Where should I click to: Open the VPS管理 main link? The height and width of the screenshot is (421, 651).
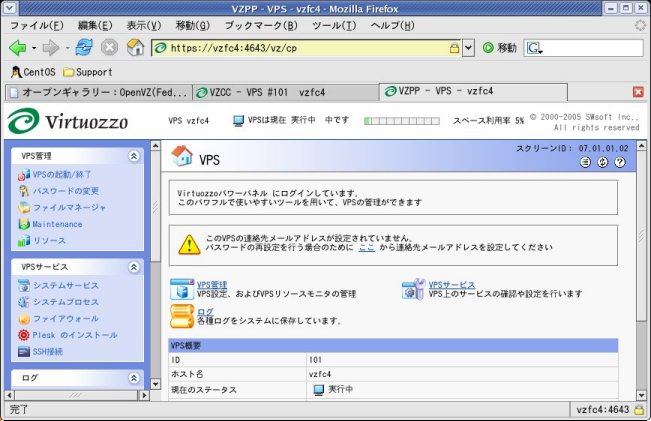(x=212, y=285)
